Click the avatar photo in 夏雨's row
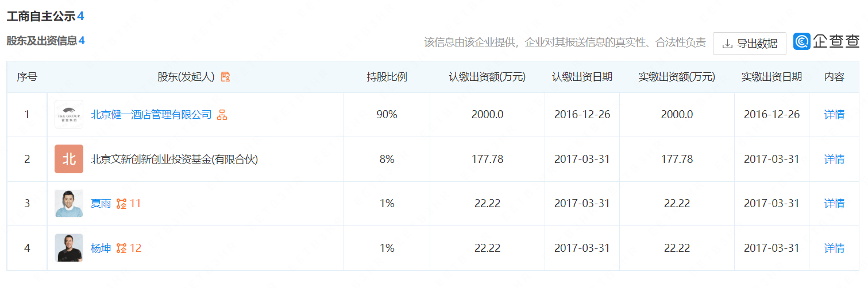 [69, 204]
